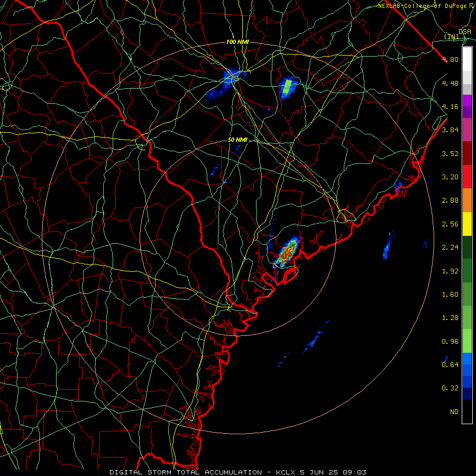
Task: Select the 2.88 legend value
Action: point(450,200)
